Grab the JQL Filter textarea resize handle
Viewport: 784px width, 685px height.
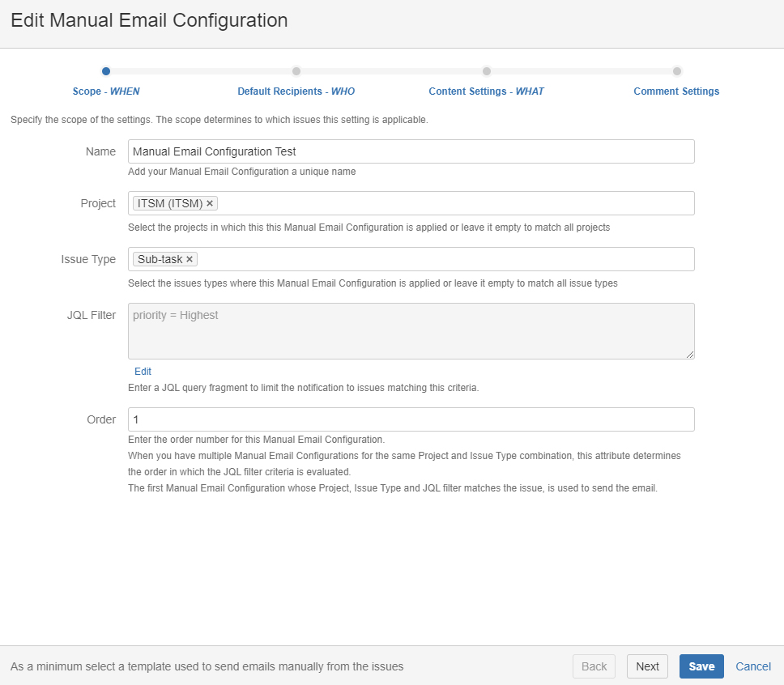[x=690, y=355]
